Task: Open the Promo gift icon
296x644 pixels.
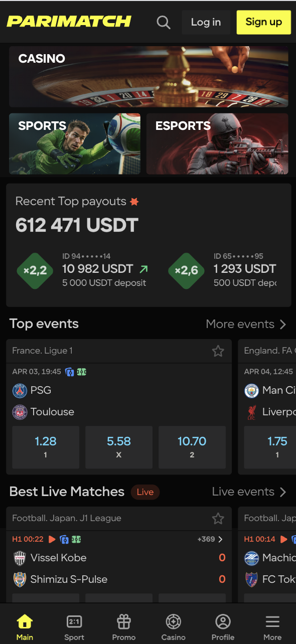Action: point(124,622)
